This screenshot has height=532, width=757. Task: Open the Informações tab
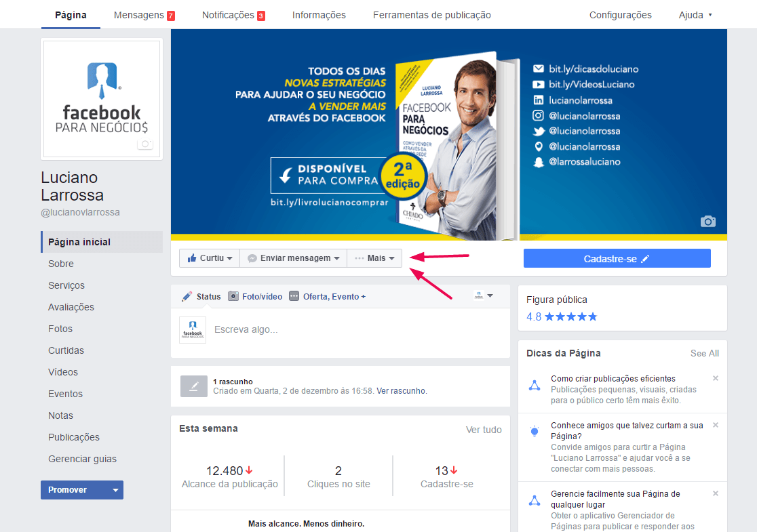click(x=319, y=15)
